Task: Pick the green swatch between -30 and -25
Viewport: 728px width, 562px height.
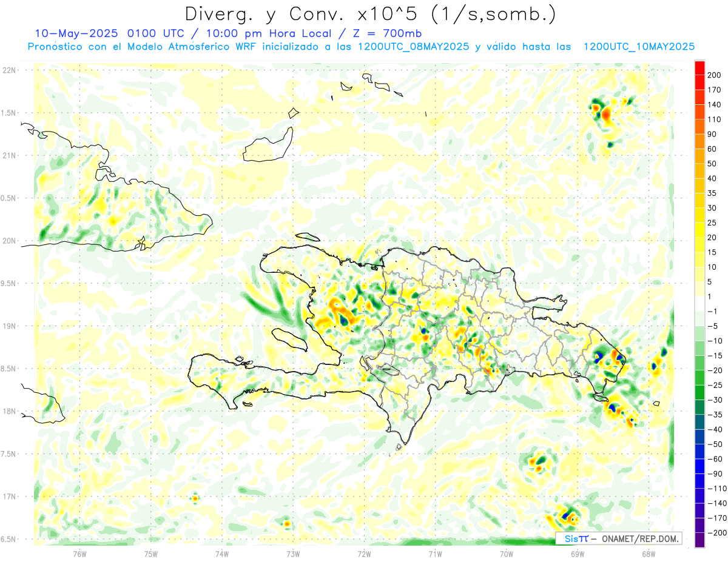Action: pyautogui.click(x=699, y=393)
